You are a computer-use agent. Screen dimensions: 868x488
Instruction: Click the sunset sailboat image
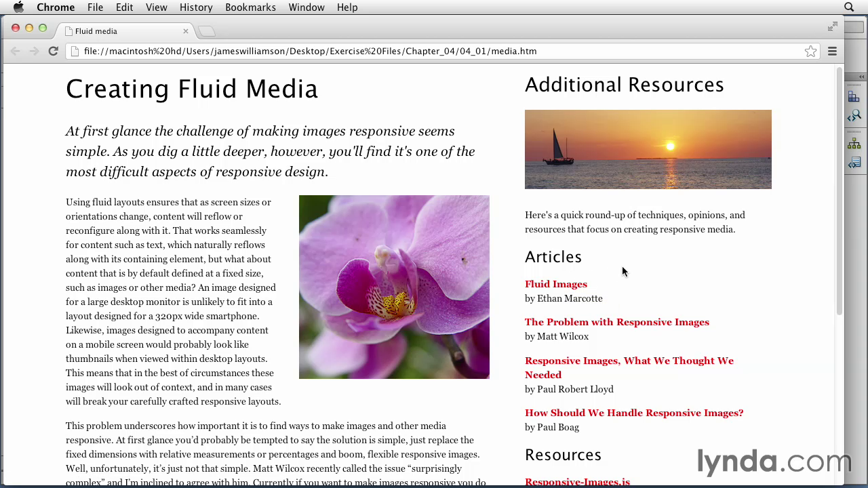[x=648, y=149]
